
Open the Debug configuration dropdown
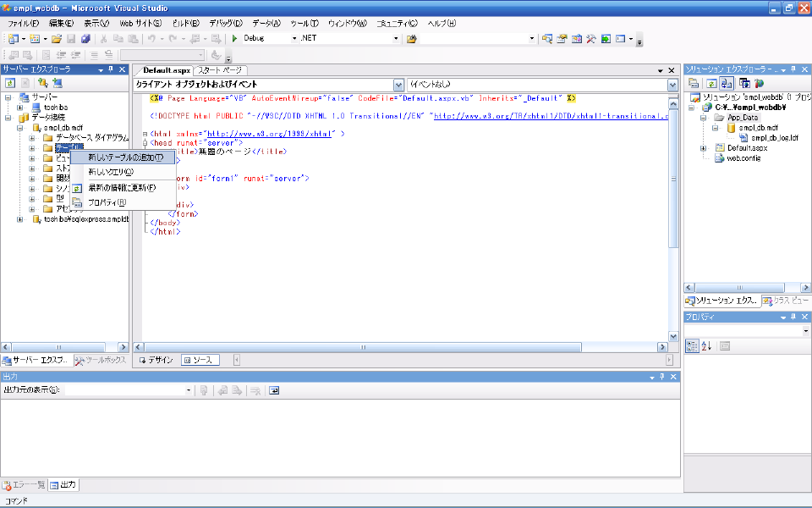tap(294, 38)
